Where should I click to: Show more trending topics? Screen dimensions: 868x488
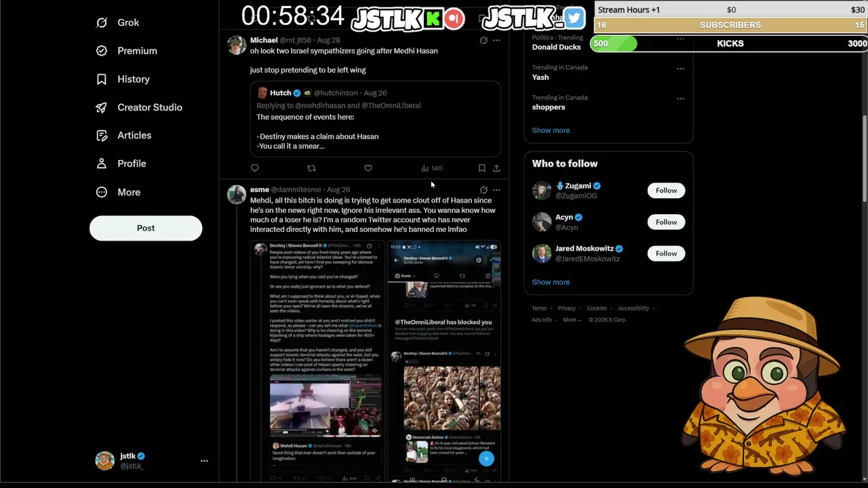point(551,130)
